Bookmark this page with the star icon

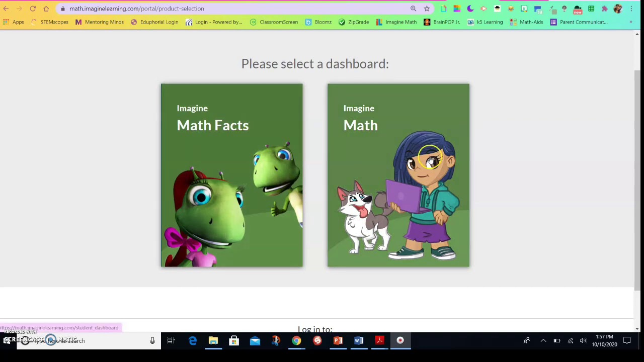coord(427,9)
